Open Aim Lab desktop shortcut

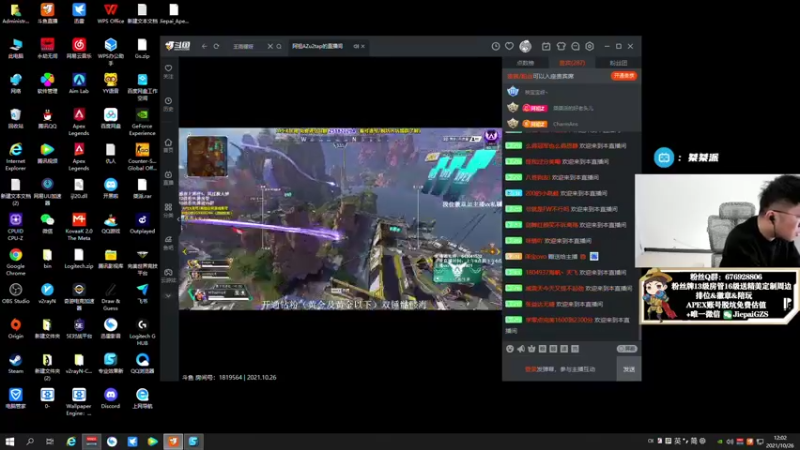(x=79, y=83)
